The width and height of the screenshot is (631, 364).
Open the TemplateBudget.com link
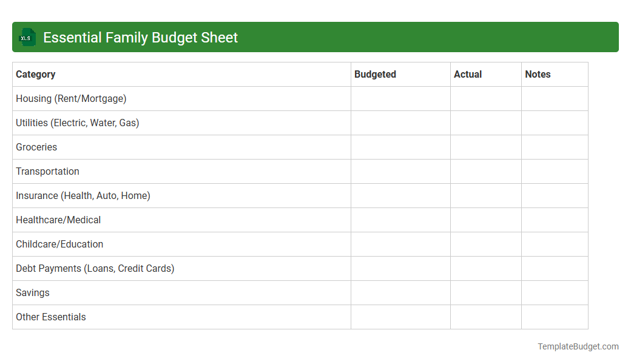pos(578,346)
